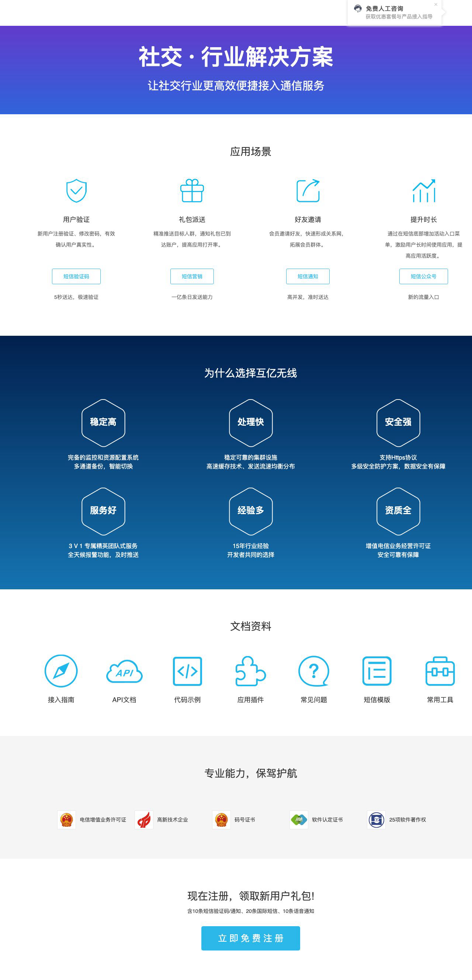The width and height of the screenshot is (472, 980).
Task: Click the blue round logo beside 25项软件著作权
Action: tap(376, 820)
